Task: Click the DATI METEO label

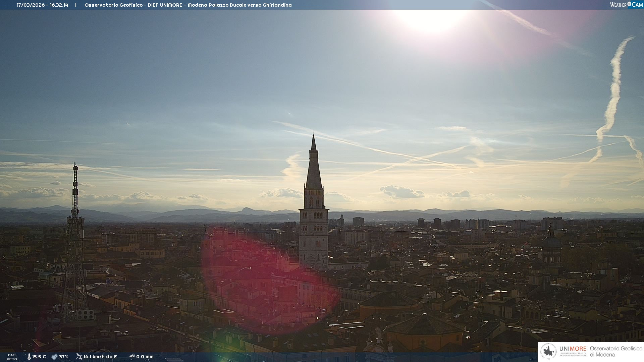Action: (x=12, y=357)
